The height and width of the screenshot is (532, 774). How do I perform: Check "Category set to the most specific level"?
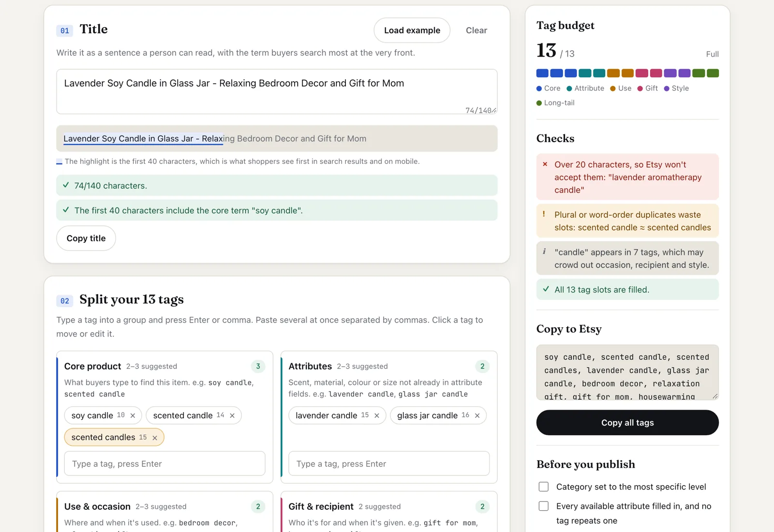pyautogui.click(x=544, y=487)
